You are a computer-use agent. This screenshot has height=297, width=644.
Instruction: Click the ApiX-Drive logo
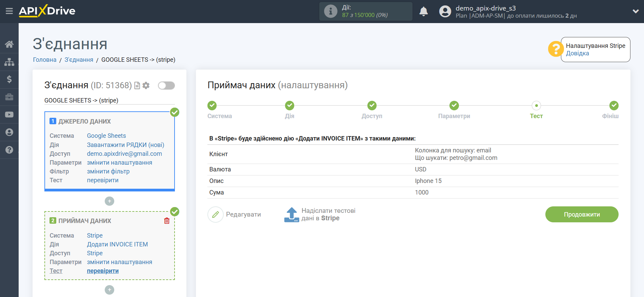(47, 11)
